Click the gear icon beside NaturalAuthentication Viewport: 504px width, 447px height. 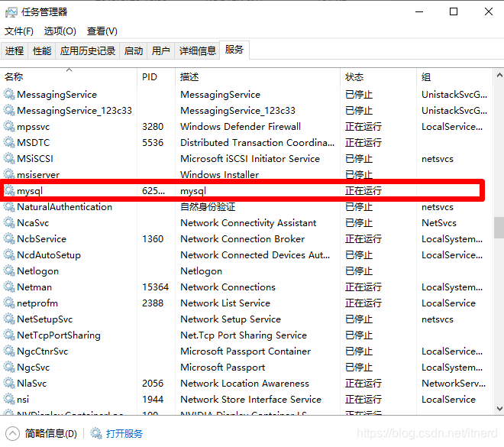9,206
